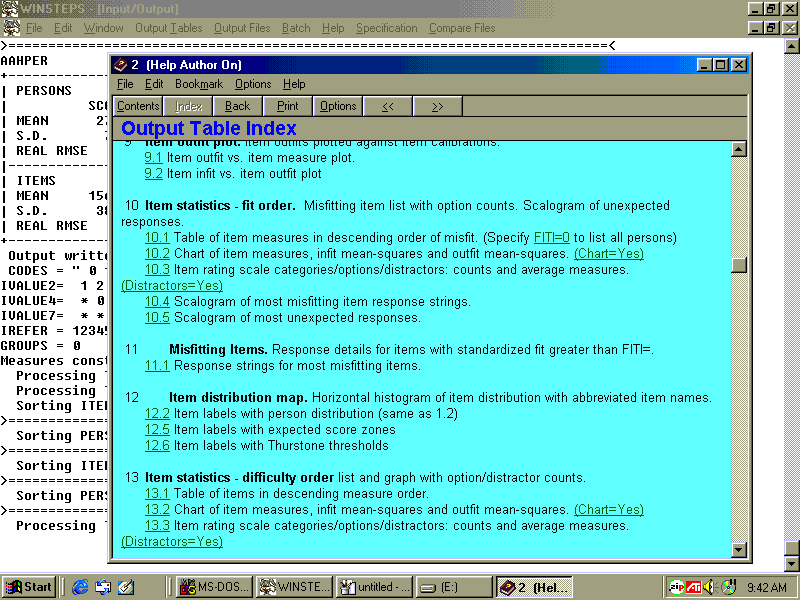Go to previous topic with << button
Screen dimensions: 800x600
pos(388,106)
